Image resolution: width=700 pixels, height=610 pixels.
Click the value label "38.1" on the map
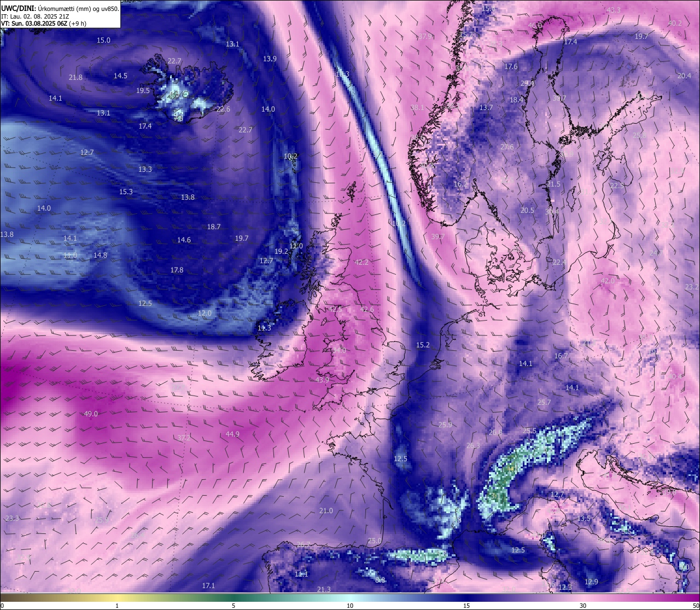pyautogui.click(x=417, y=108)
